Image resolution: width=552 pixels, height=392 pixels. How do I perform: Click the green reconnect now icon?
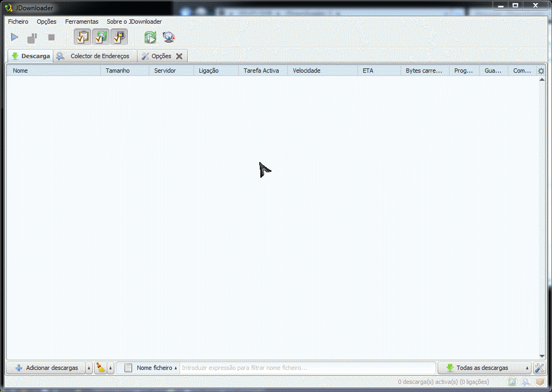tap(150, 37)
